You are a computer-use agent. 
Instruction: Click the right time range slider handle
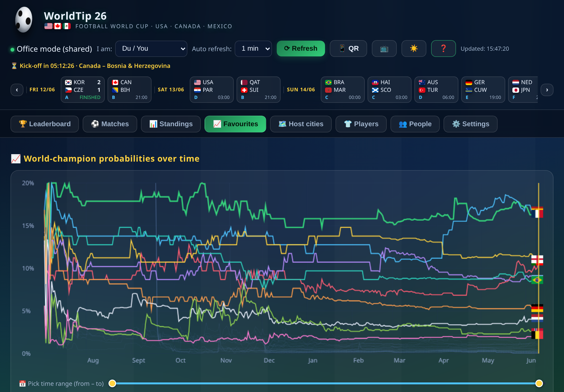[539, 383]
